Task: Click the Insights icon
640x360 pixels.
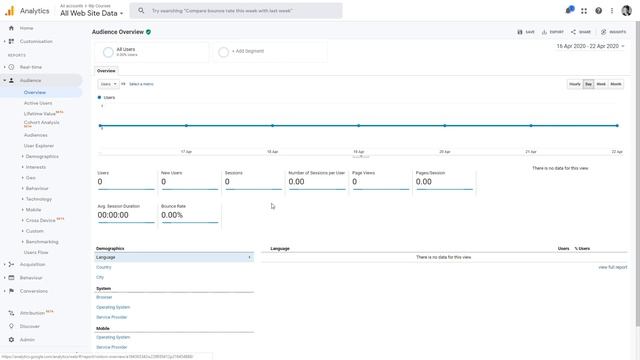Action: click(604, 32)
